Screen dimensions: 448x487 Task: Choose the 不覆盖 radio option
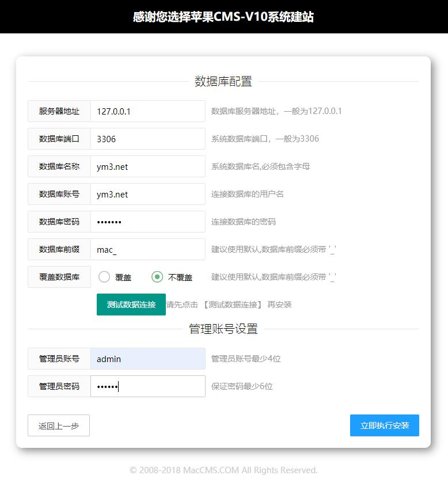[x=157, y=277]
